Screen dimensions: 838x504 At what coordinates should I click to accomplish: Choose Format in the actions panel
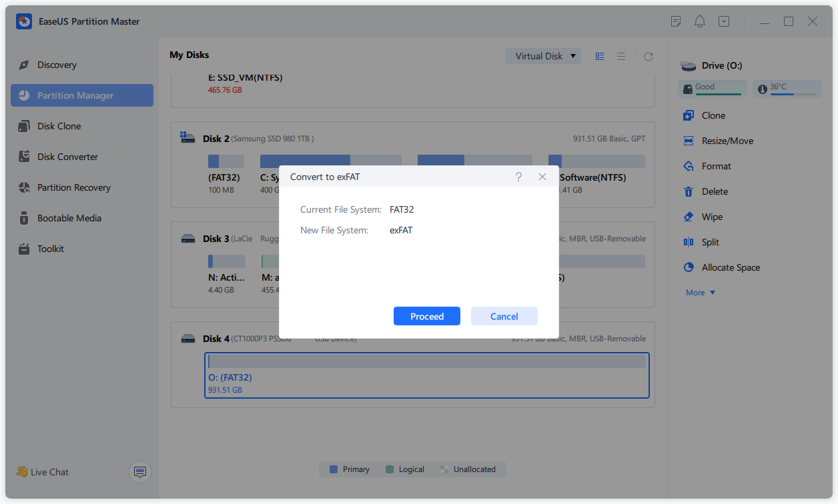717,166
